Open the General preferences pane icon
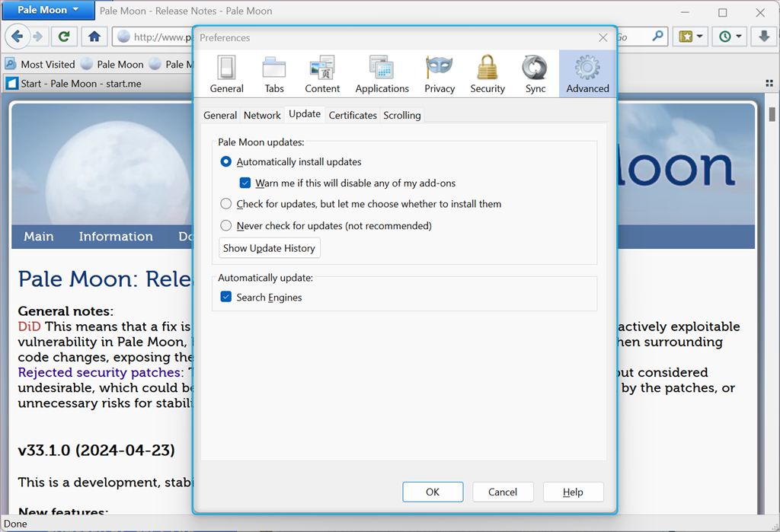The image size is (780, 532). (226, 74)
